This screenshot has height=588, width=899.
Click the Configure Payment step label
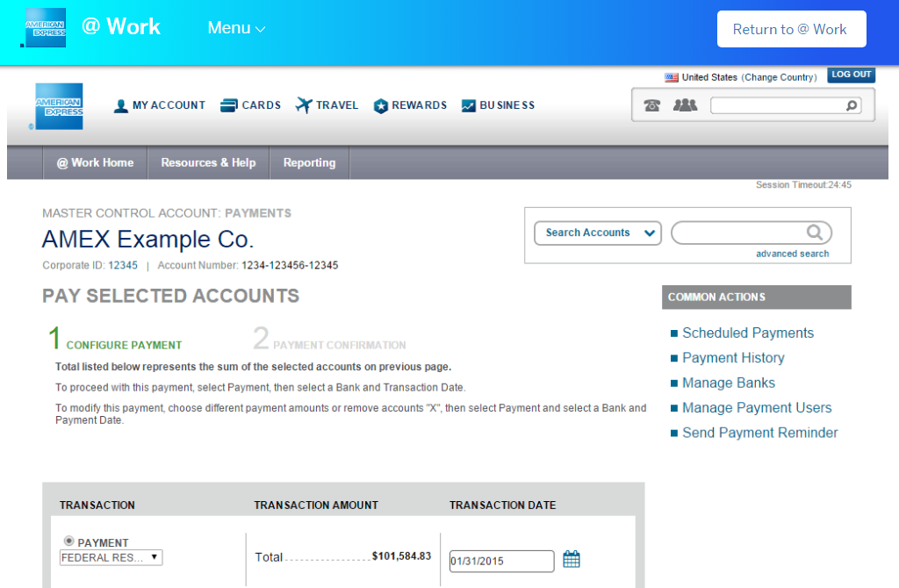[x=124, y=345]
